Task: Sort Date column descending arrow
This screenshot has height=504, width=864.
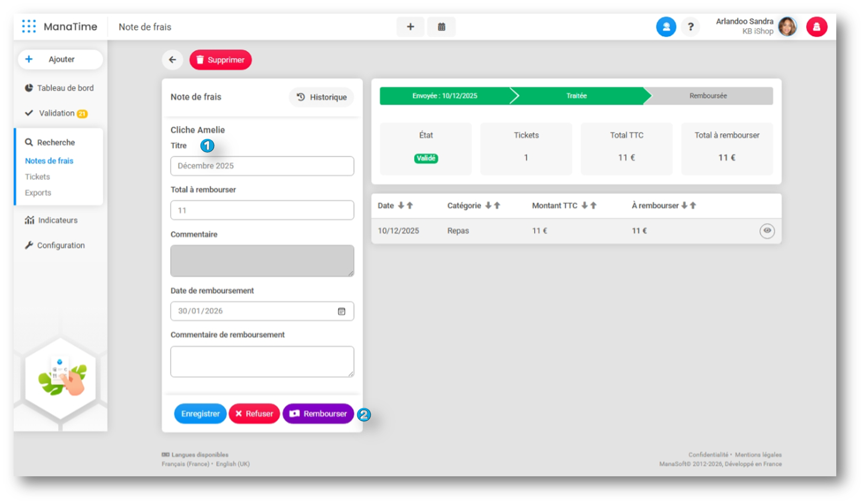Action: pos(401,206)
